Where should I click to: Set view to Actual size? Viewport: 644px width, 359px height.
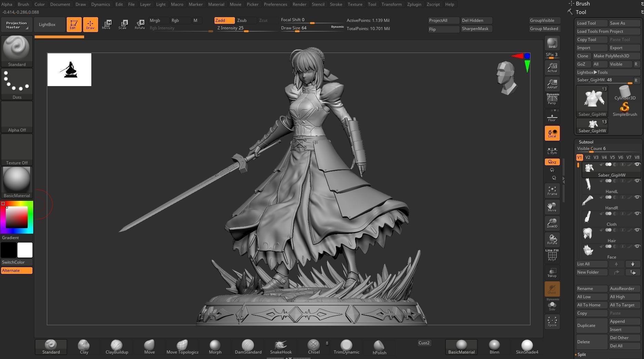click(x=552, y=68)
